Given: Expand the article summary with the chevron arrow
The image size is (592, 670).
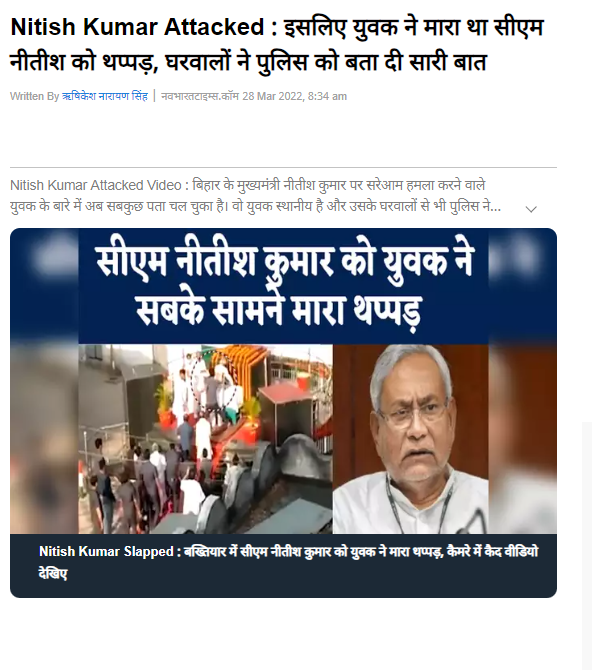Looking at the screenshot, I should tap(531, 209).
